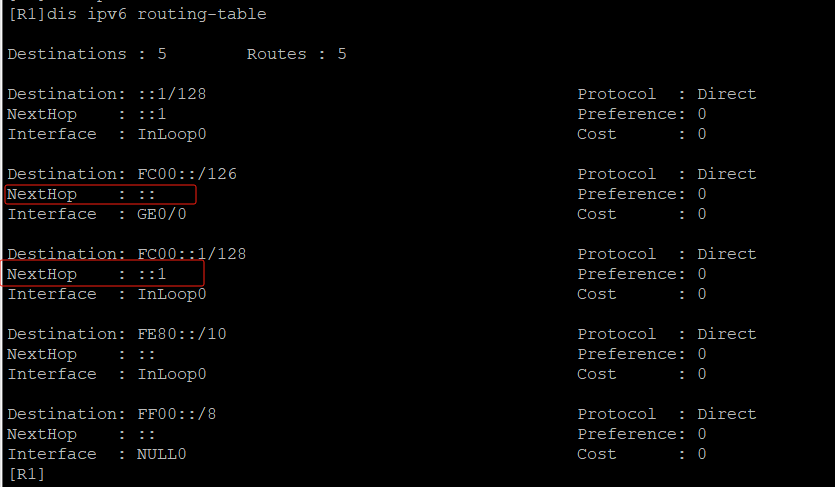Click the FC00::/126 destination line
The image size is (835, 487).
(x=122, y=174)
